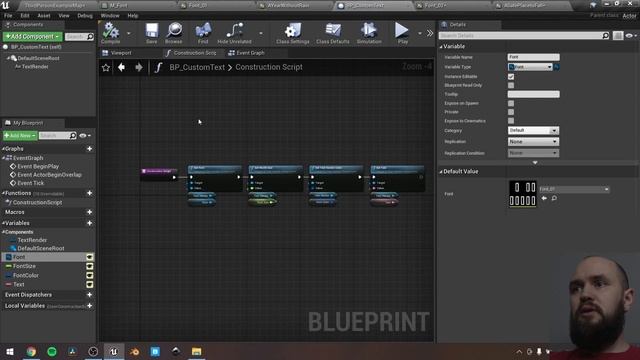The image size is (640, 360).
Task: Add a new event dispatcher with plus
Action: click(x=89, y=295)
